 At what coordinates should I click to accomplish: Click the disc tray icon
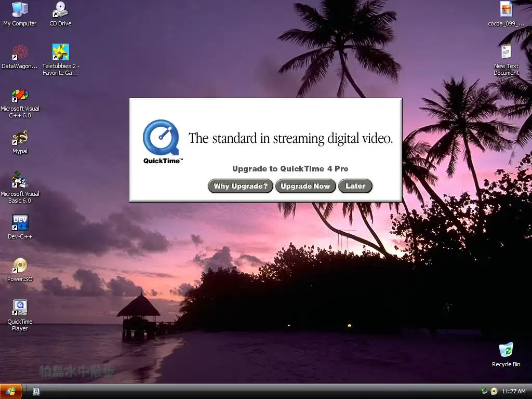494,391
